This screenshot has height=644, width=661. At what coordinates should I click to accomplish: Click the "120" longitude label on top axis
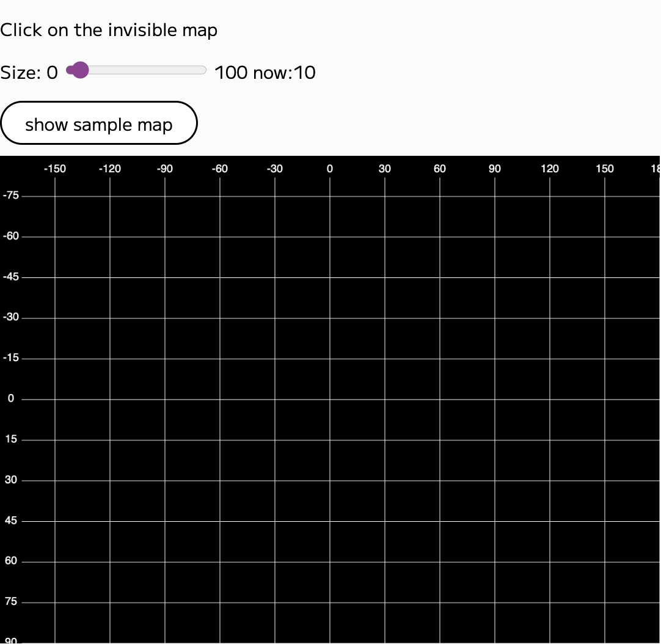click(x=550, y=169)
